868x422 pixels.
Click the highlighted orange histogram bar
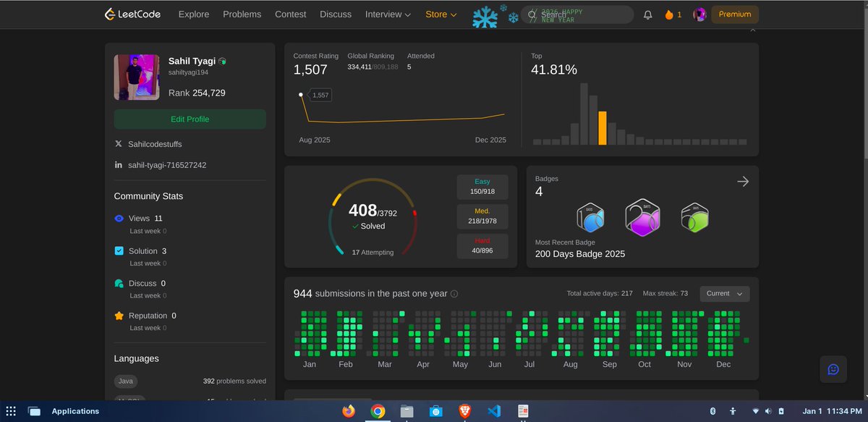click(x=603, y=128)
